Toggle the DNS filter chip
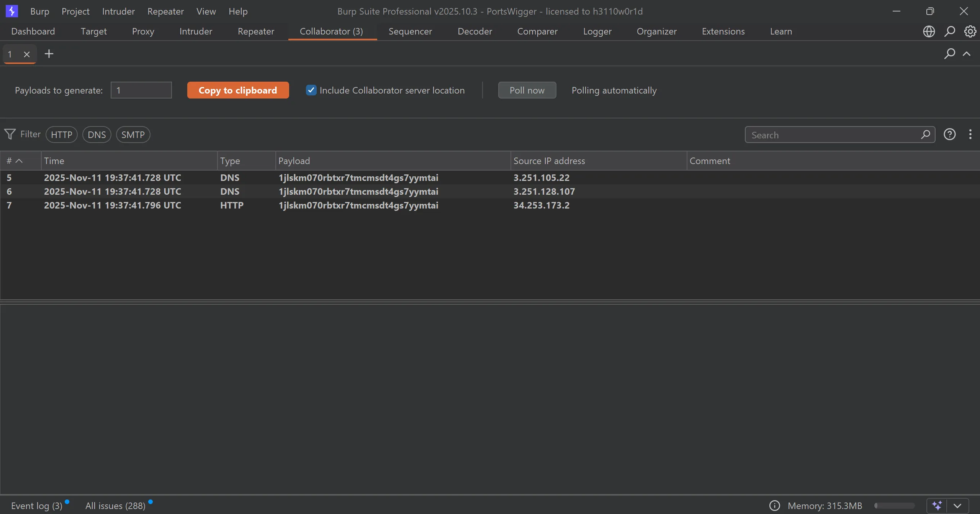The height and width of the screenshot is (514, 980). [x=97, y=135]
